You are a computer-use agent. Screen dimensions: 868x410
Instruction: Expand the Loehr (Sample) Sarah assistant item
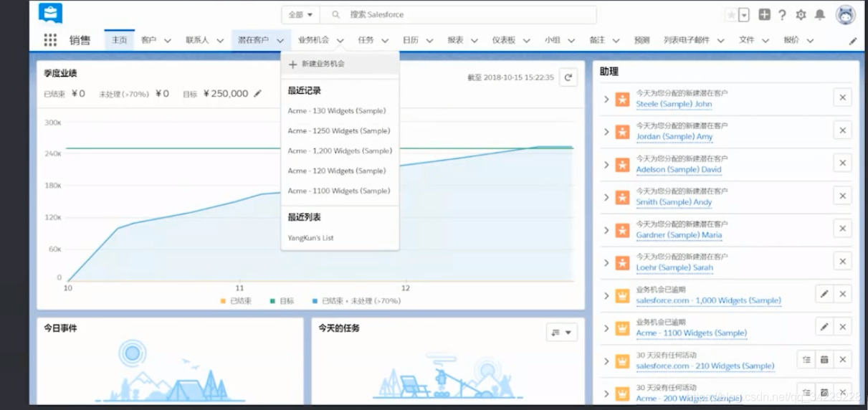[606, 262]
